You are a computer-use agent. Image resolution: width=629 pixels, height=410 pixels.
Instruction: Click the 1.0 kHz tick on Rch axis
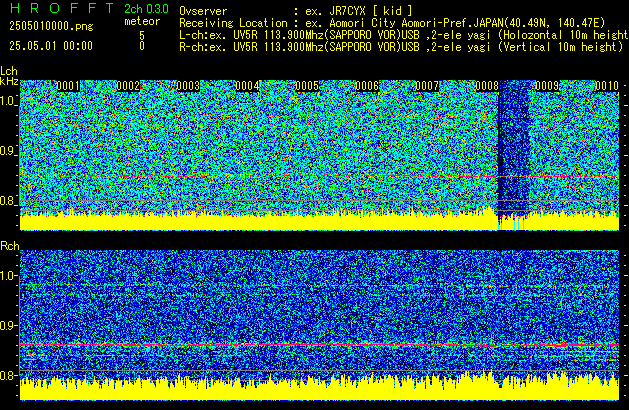coord(8,276)
